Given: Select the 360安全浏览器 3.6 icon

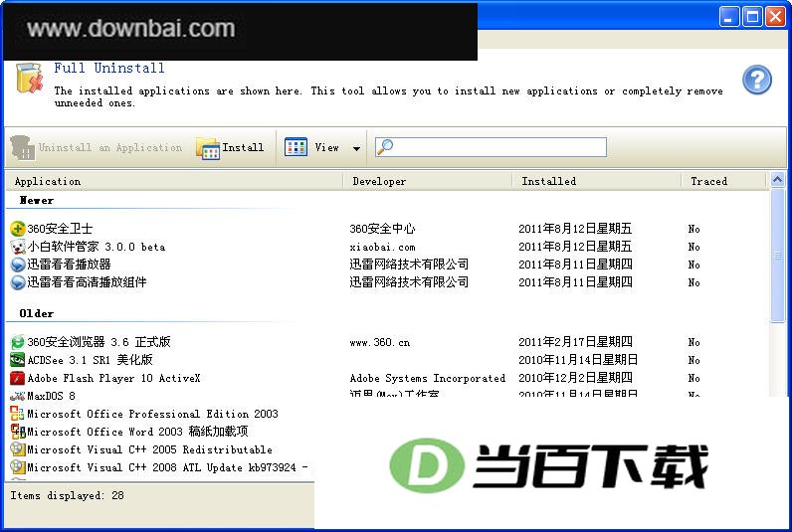Looking at the screenshot, I should coord(18,342).
